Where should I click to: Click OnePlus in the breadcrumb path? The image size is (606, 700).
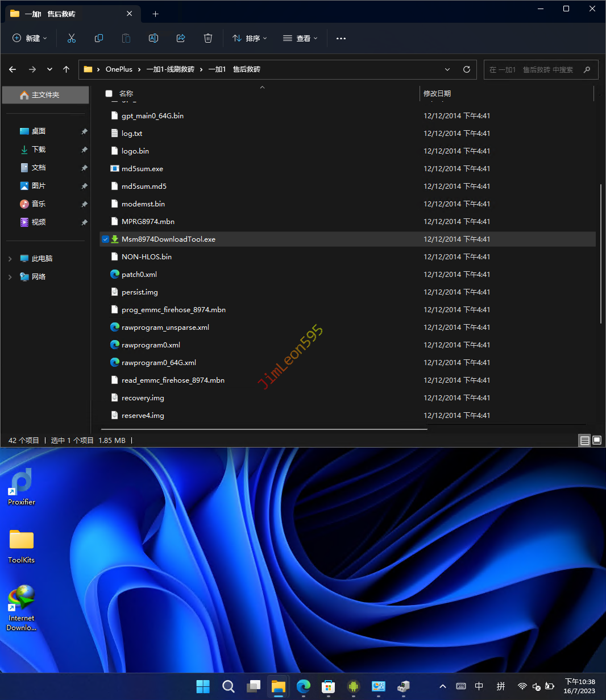(119, 69)
